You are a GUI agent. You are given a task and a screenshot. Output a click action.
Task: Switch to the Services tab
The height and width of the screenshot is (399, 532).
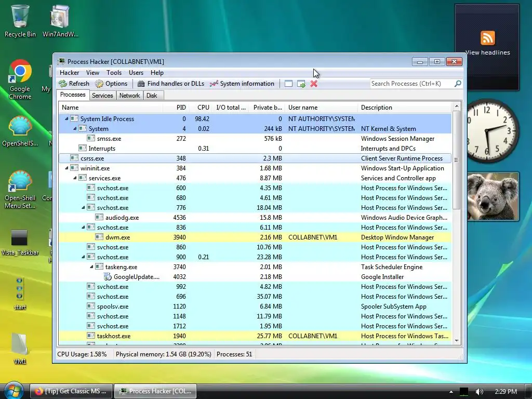[102, 96]
